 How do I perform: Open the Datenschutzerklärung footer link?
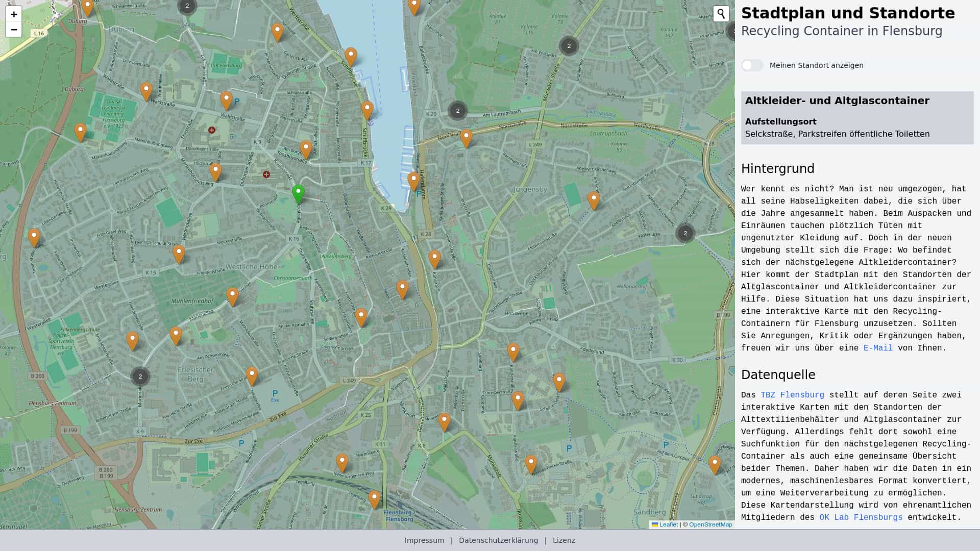pos(498,540)
